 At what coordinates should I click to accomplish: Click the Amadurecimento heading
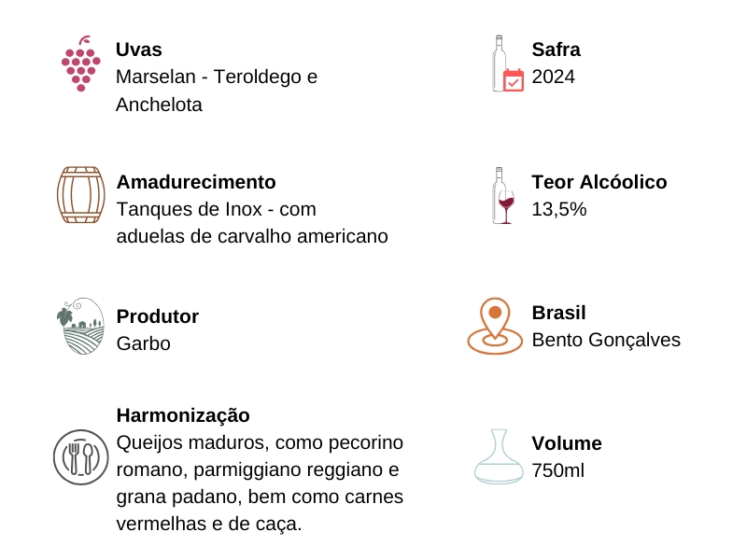[196, 182]
